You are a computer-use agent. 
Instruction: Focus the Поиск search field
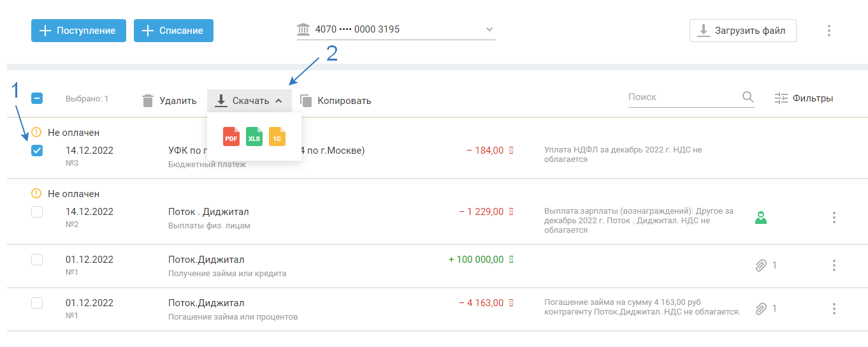tap(682, 98)
